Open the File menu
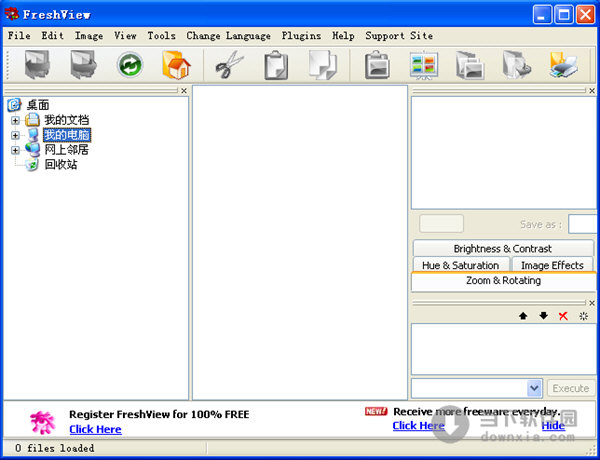Image resolution: width=600 pixels, height=460 pixels. tap(19, 36)
